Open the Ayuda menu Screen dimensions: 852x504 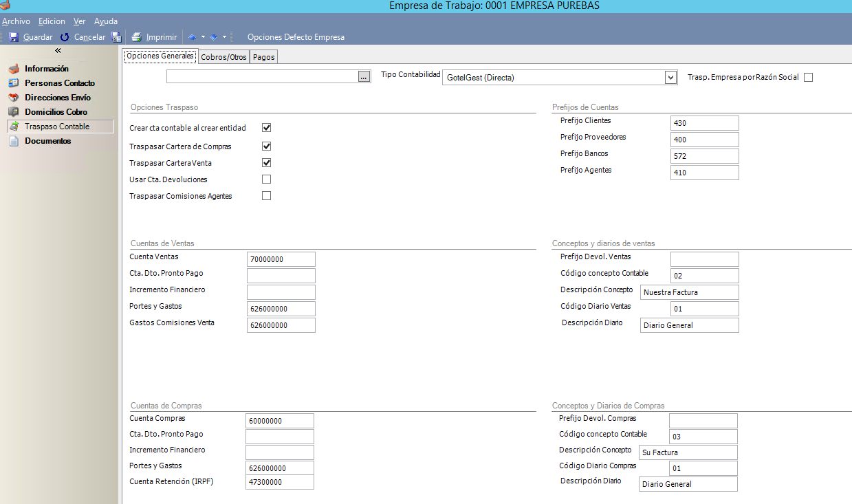[x=106, y=21]
